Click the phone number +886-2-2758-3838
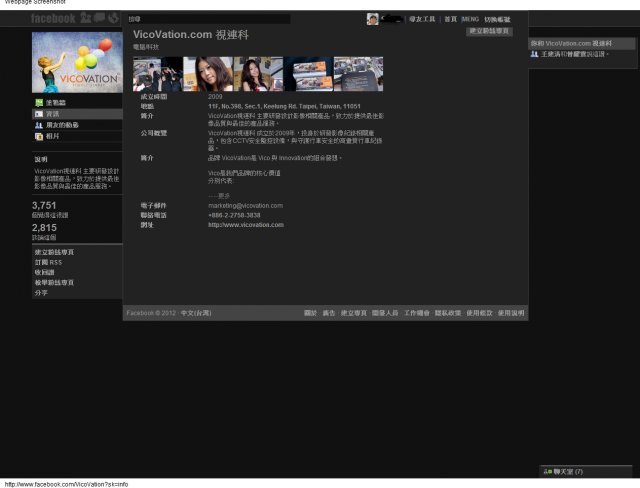 (234, 215)
